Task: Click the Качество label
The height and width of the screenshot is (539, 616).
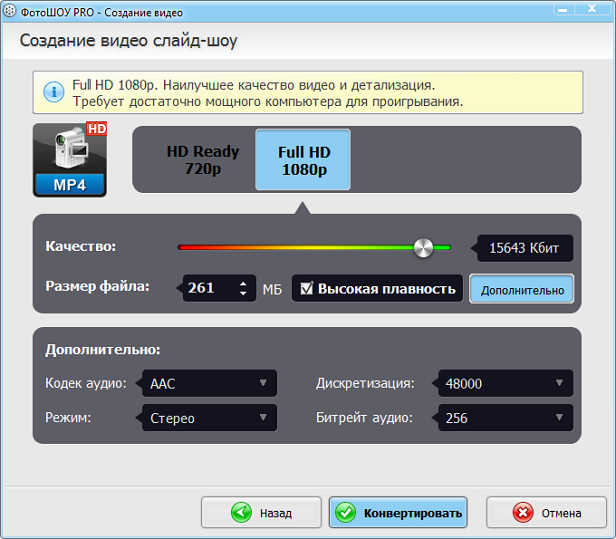Action: pos(81,246)
